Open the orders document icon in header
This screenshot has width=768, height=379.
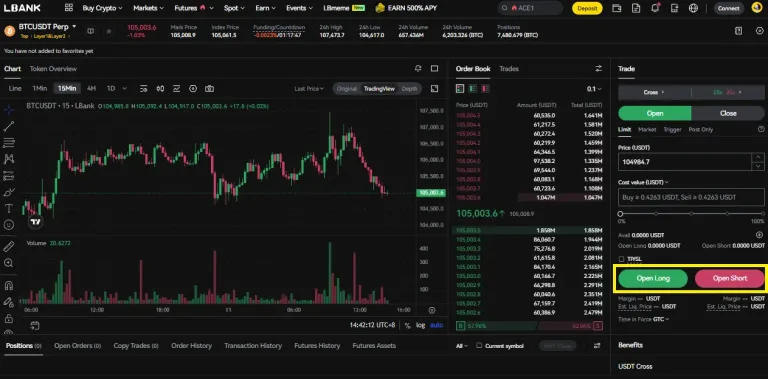636,8
